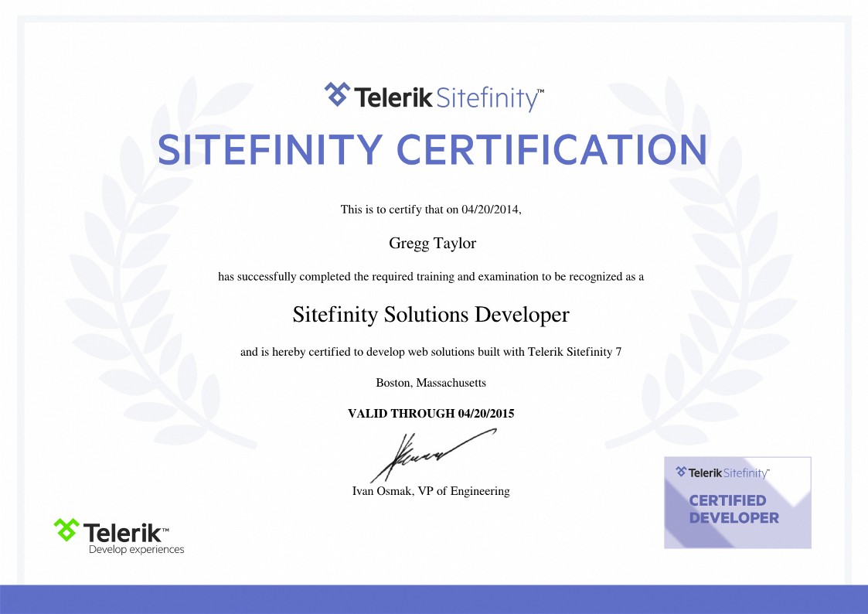This screenshot has height=614, width=868.
Task: Click the green Telerik logo icon at bottom left
Action: tap(66, 530)
